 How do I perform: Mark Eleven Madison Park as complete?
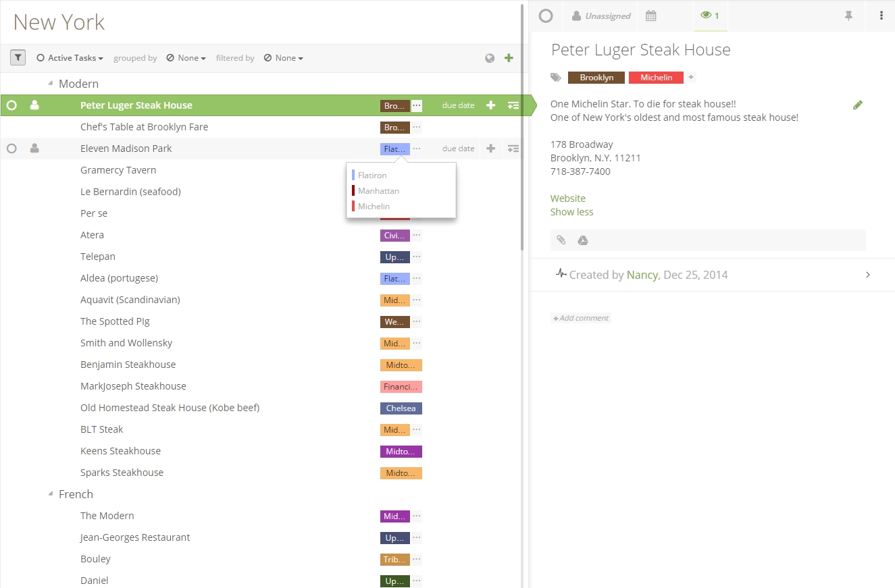pyautogui.click(x=11, y=149)
